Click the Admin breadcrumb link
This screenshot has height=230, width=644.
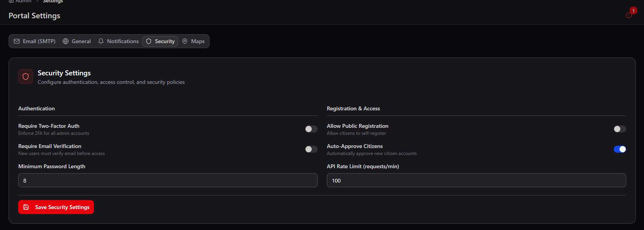(x=20, y=1)
